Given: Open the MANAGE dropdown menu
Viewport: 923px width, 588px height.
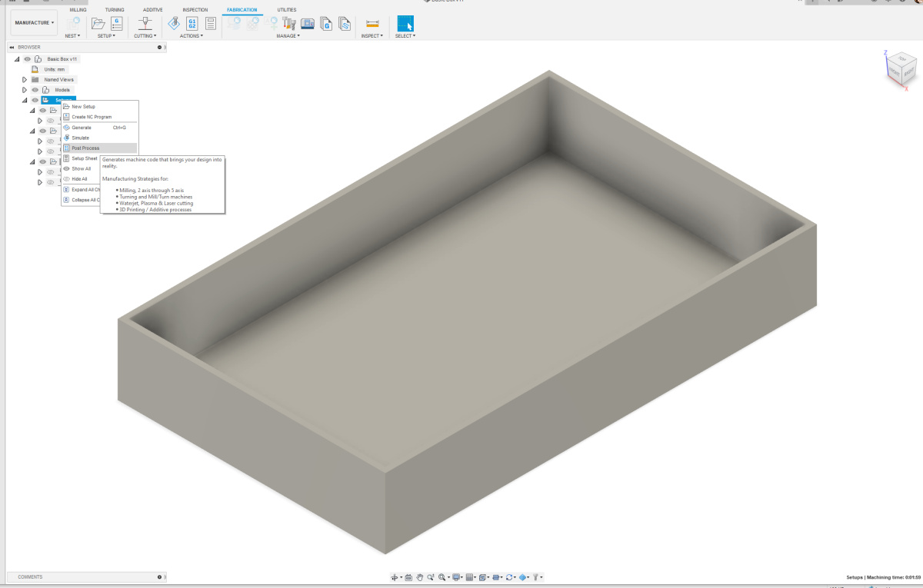Looking at the screenshot, I should point(288,35).
